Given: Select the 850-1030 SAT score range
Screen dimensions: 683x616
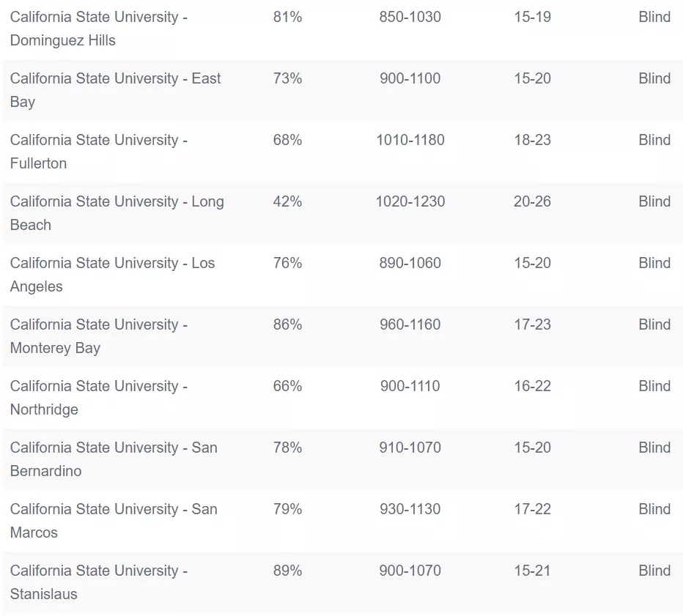Looking at the screenshot, I should click(410, 17).
